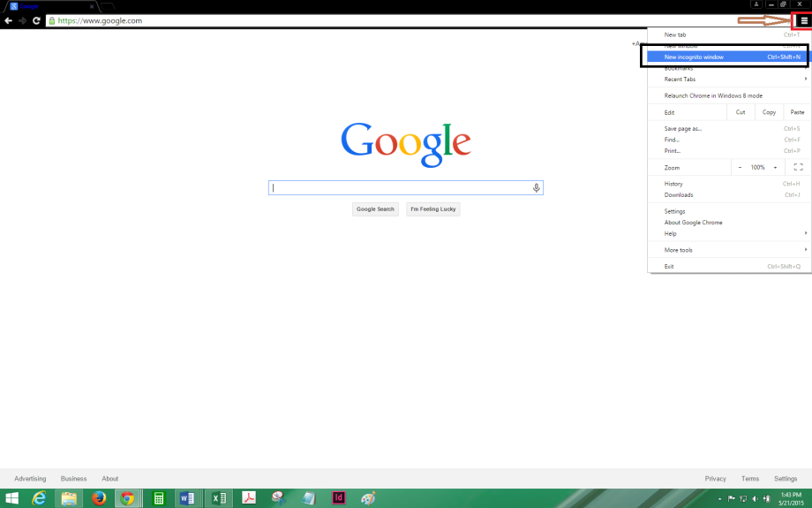
Task: Expand the Help submenu arrow
Action: point(805,233)
